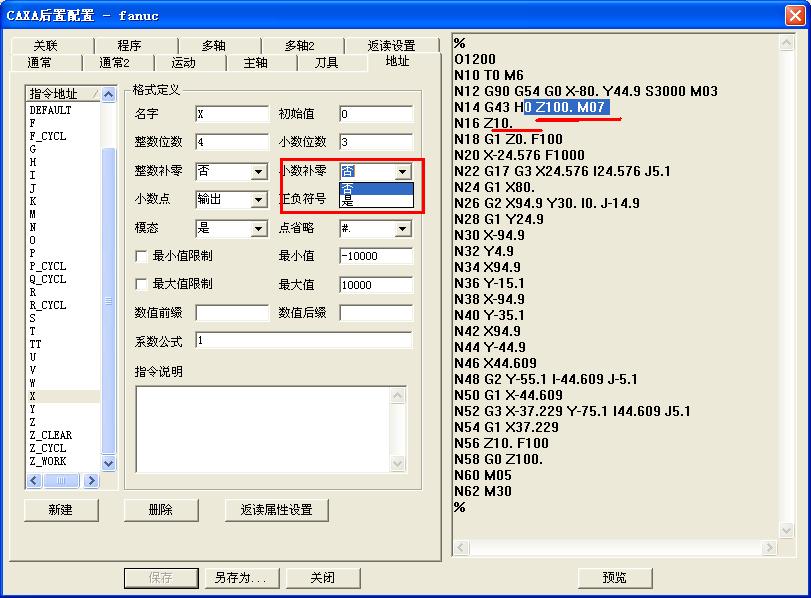Open the 返读设置 tab

point(392,46)
